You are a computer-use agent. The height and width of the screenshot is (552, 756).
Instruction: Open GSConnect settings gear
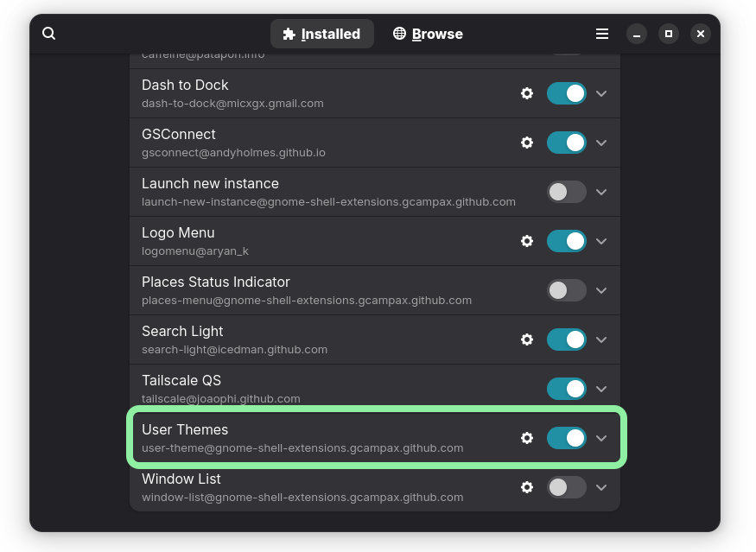click(x=527, y=143)
